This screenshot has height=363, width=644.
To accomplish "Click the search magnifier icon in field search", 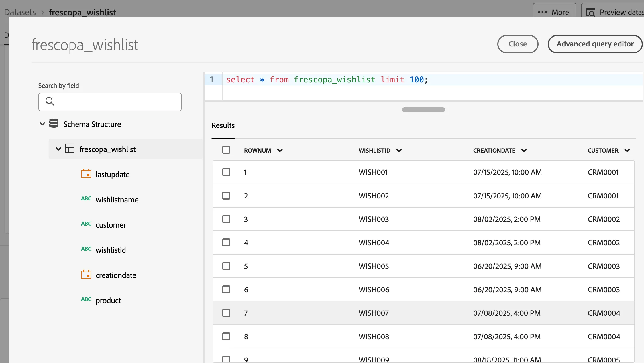I will click(50, 102).
